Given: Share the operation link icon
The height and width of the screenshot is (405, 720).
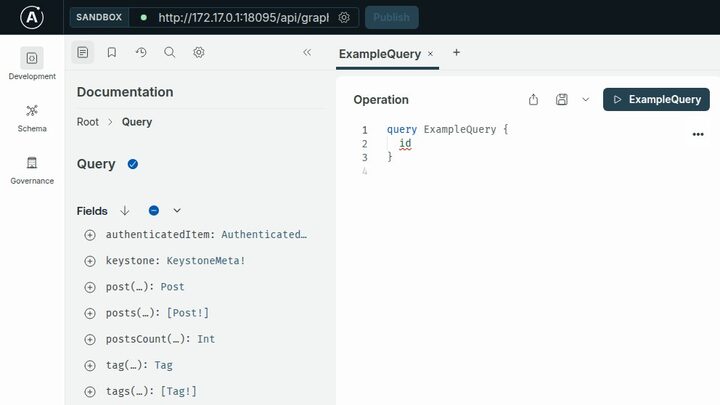Looking at the screenshot, I should coord(533,99).
